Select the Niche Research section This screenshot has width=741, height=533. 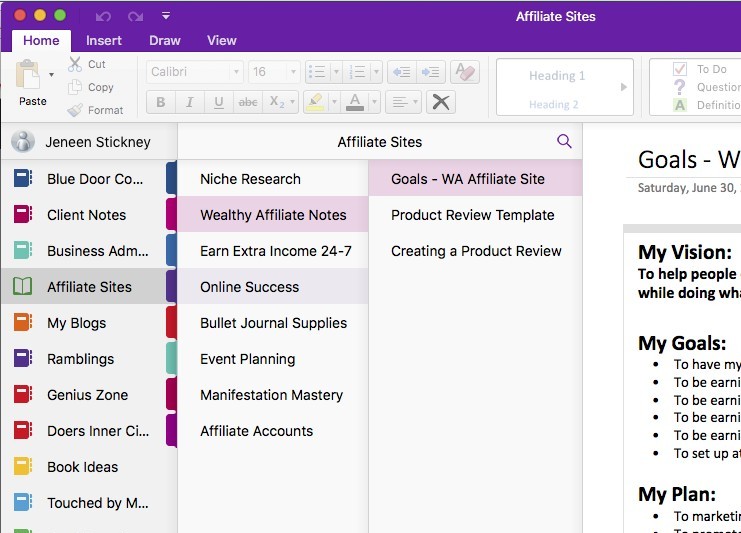273,179
